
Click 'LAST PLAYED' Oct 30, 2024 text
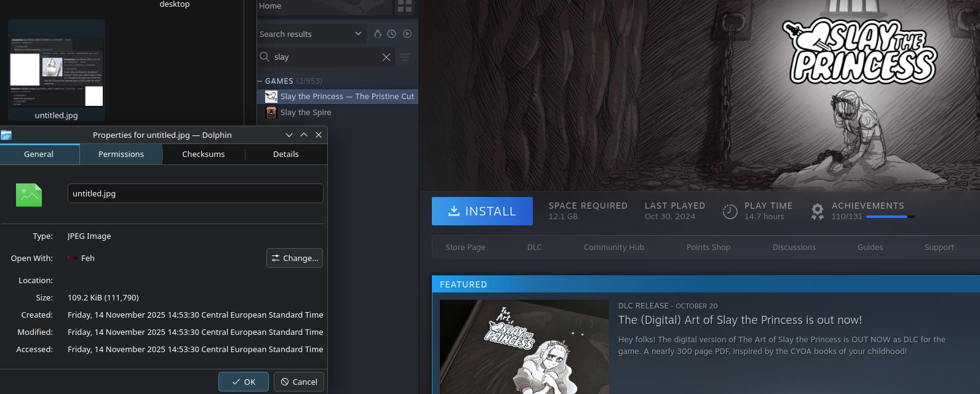675,211
